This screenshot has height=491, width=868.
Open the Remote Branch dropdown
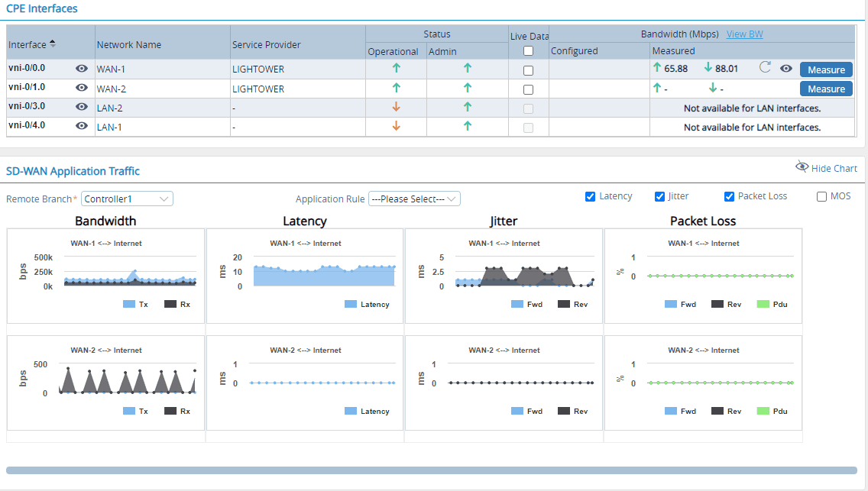click(127, 198)
